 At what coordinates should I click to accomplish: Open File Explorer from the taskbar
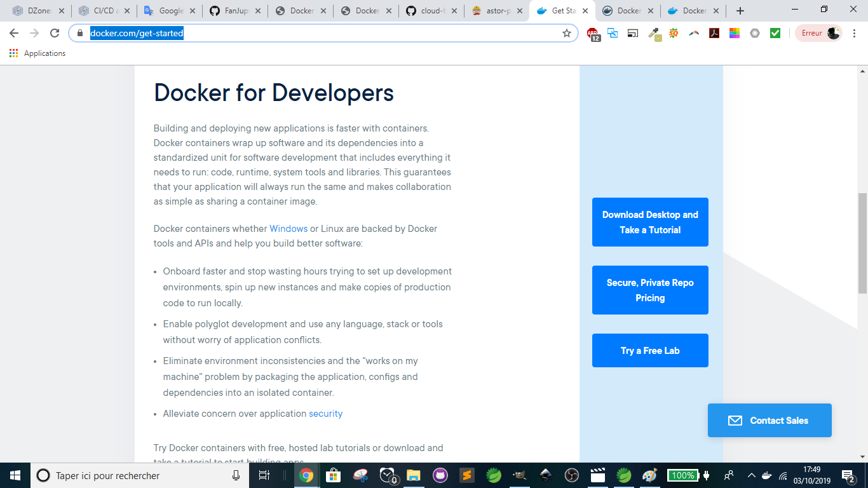pos(414,475)
